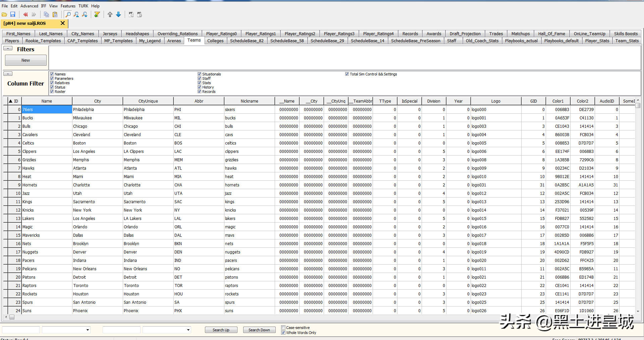Select the Lakers cell in Name column
This screenshot has width=644, height=340.
(47, 219)
